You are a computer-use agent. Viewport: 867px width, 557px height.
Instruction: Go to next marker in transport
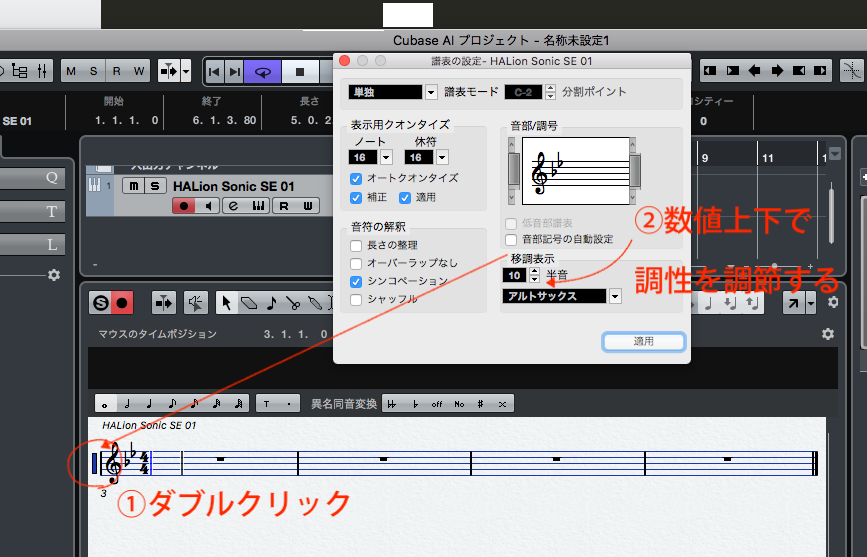[235, 71]
